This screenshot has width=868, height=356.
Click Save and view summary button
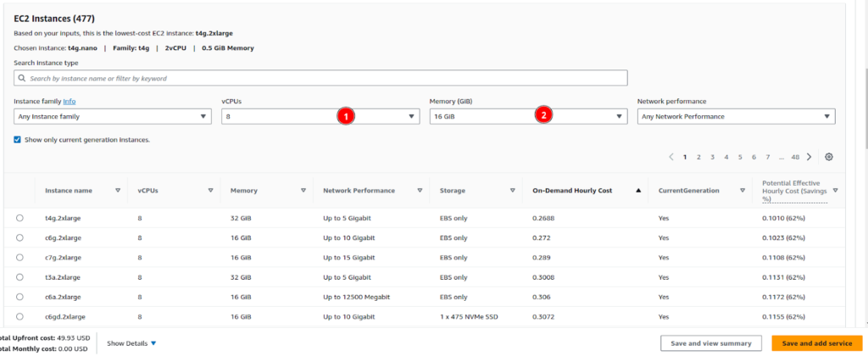[x=711, y=343]
